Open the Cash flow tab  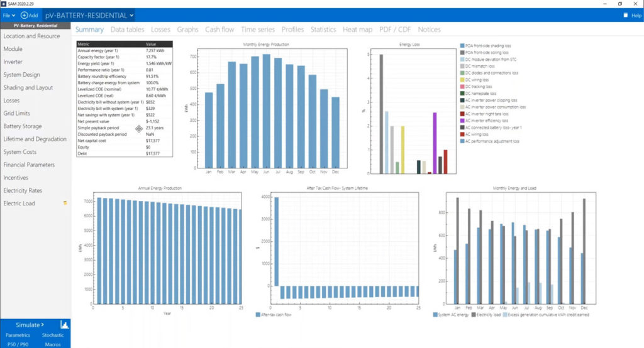point(219,30)
